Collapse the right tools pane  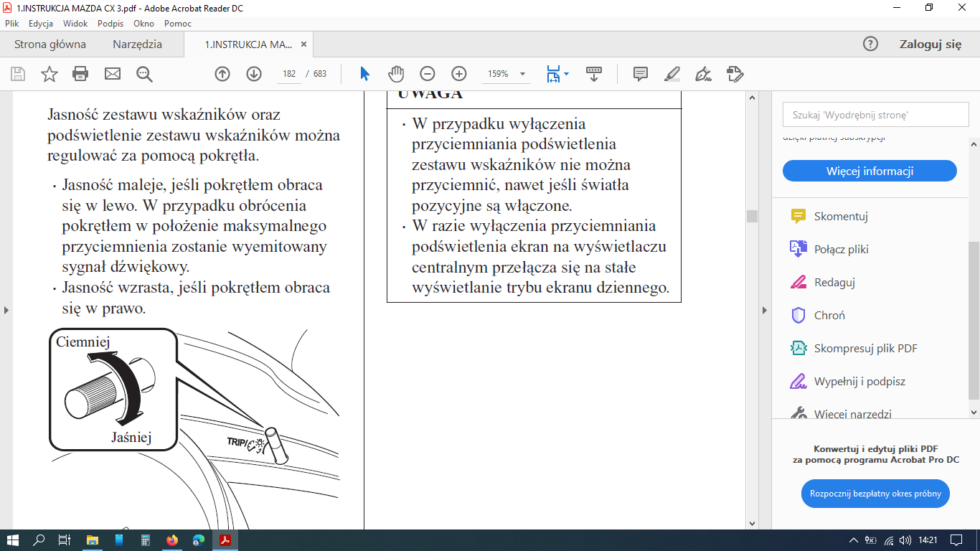[764, 310]
